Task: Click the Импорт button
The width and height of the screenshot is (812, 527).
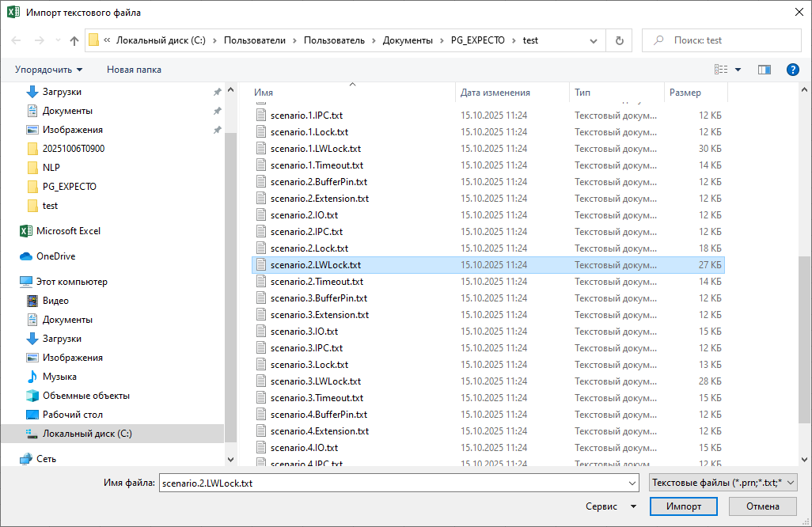Action: click(x=684, y=506)
